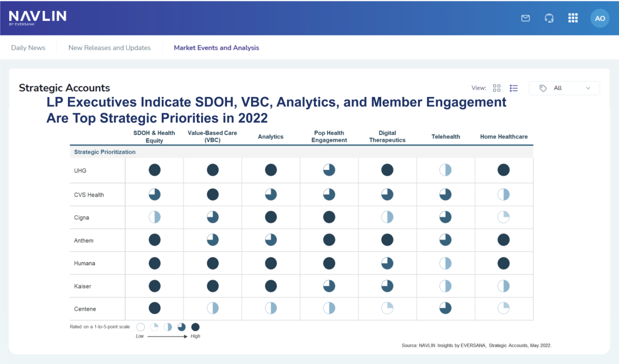619x364 pixels.
Task: Open New Releases and Updates tab
Action: (109, 48)
